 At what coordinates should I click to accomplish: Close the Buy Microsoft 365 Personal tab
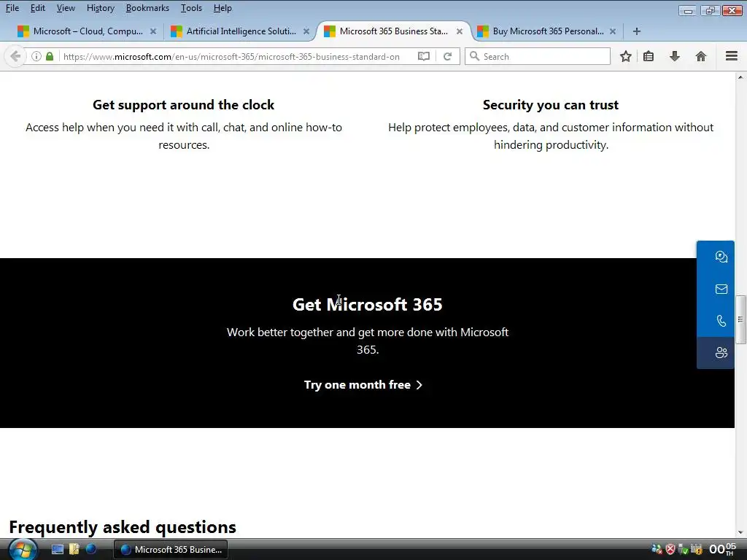[x=613, y=31]
